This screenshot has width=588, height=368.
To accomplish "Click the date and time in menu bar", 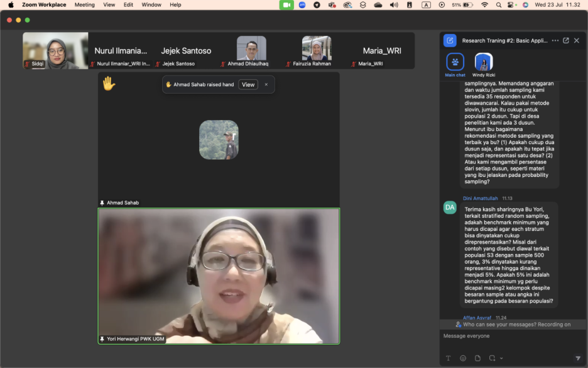I will click(x=557, y=5).
